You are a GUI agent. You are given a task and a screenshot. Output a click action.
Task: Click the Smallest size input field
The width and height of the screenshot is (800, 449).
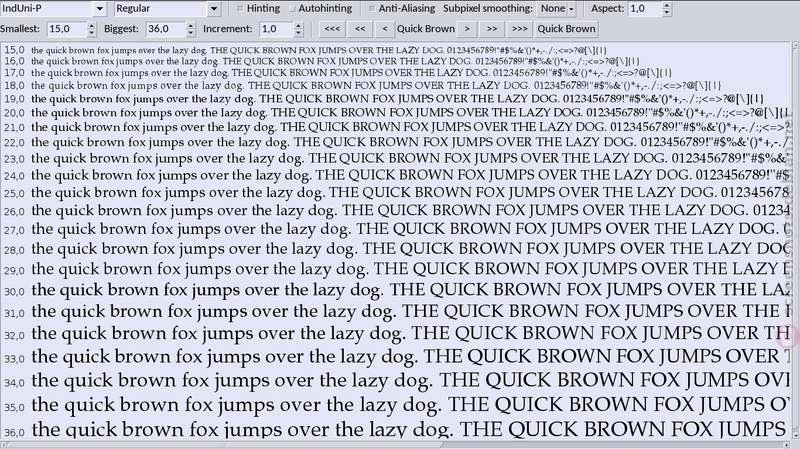click(66, 29)
